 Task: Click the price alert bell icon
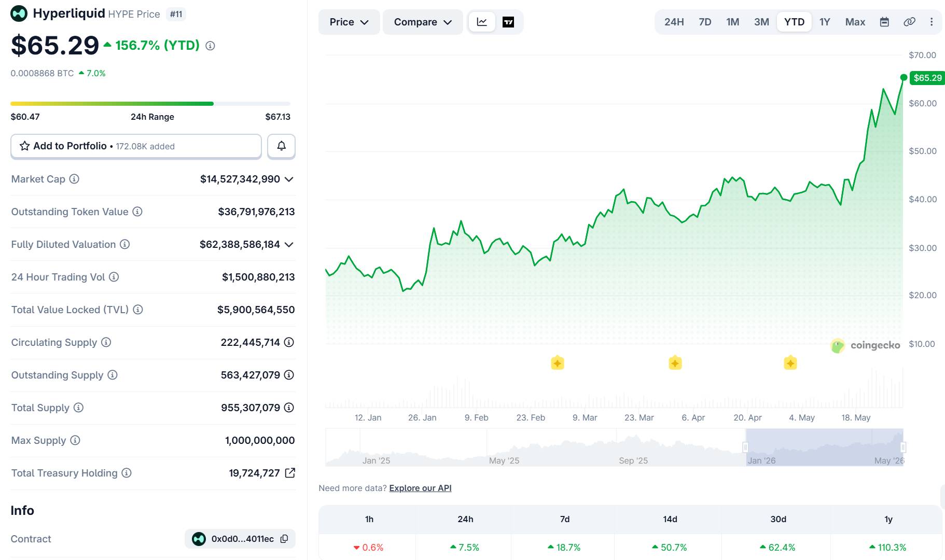click(x=281, y=146)
